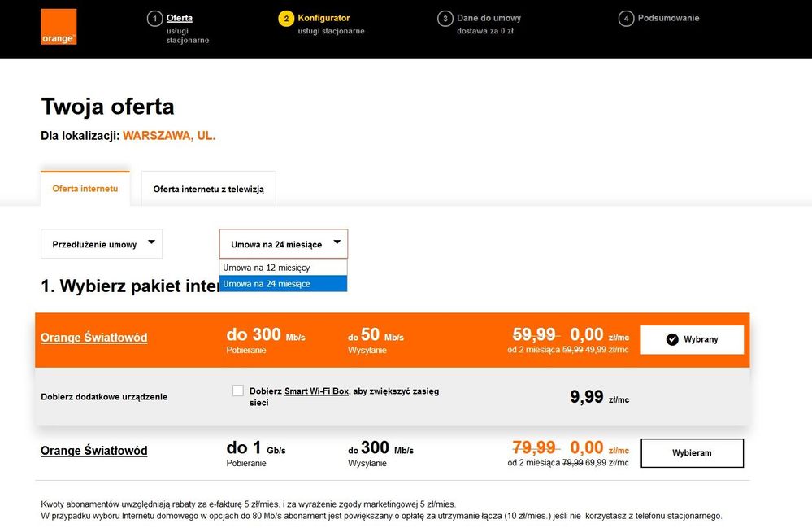Switch to Oferta internetu tab
812x528 pixels.
pos(85,189)
